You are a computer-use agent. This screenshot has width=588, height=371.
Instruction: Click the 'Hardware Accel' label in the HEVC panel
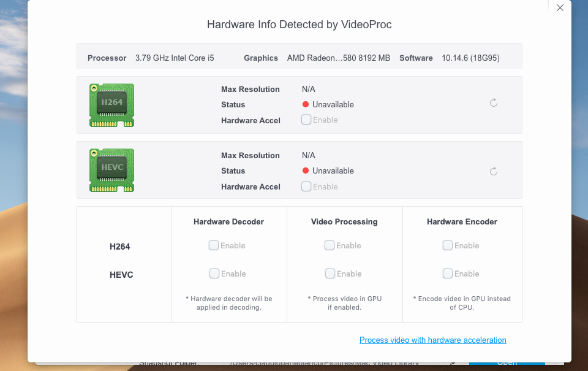coord(251,186)
